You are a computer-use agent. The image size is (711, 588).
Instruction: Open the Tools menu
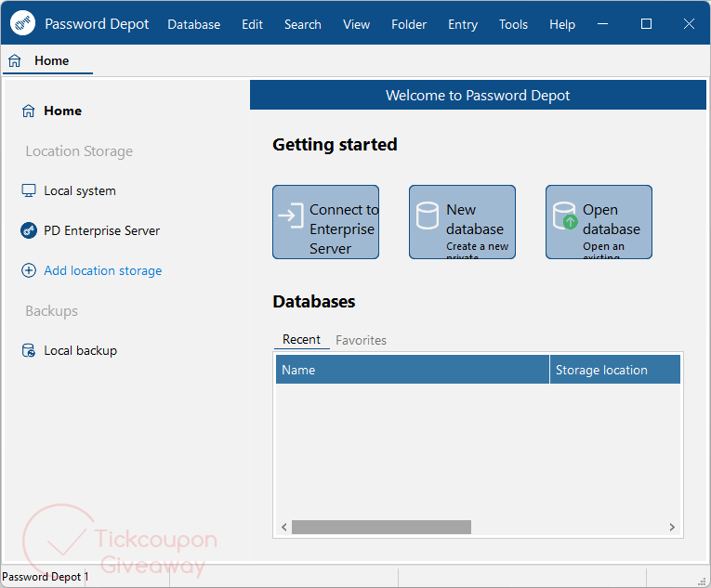click(x=513, y=24)
